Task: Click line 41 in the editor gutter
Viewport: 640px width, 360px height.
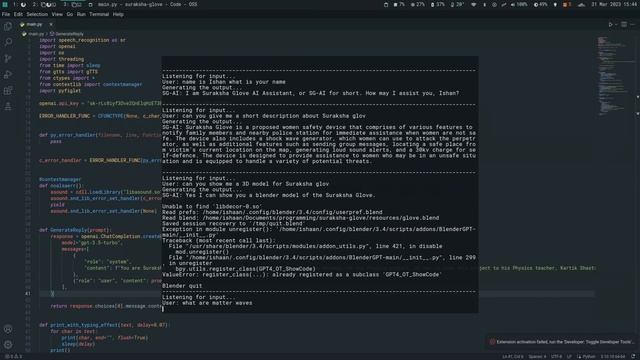Action: click(x=28, y=293)
